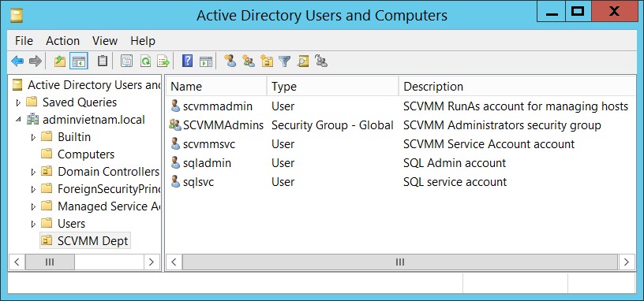644x301 pixels.
Task: Create new user in current container icon
Action: pos(230,61)
